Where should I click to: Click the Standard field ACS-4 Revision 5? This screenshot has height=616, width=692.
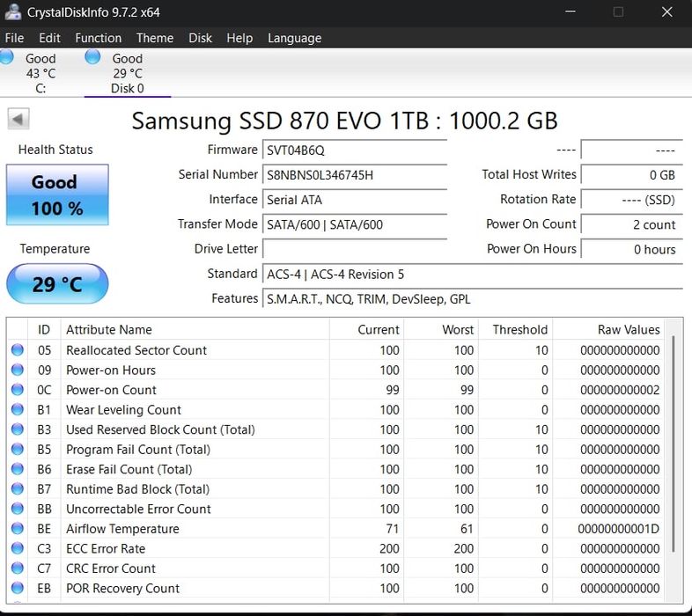[x=473, y=274]
